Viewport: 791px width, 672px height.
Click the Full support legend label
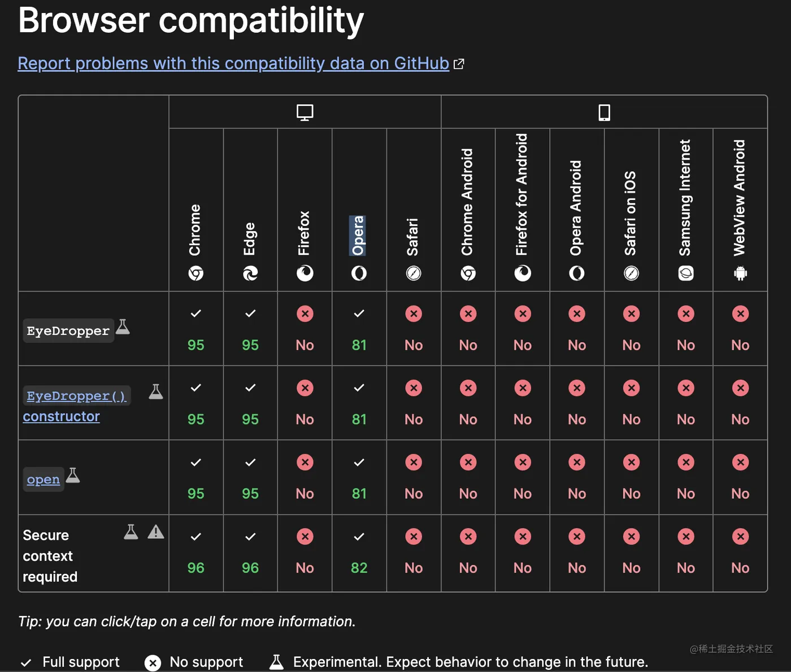(81, 662)
